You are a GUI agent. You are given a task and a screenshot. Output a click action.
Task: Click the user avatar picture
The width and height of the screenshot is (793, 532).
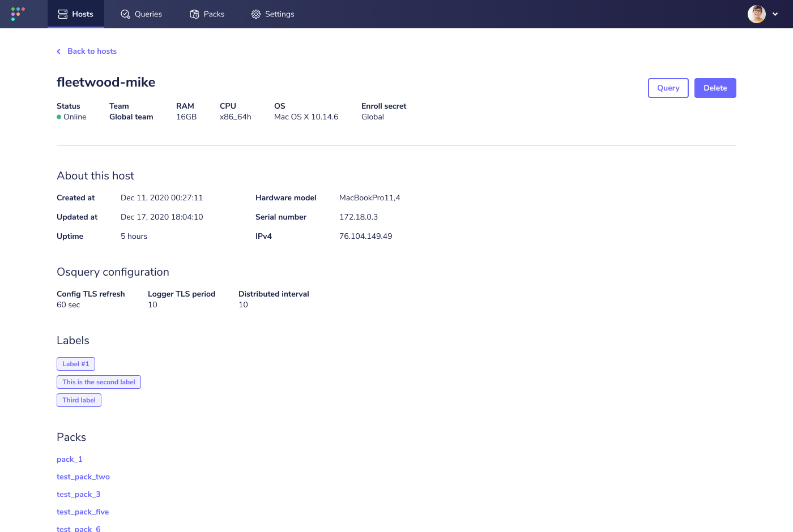click(757, 14)
